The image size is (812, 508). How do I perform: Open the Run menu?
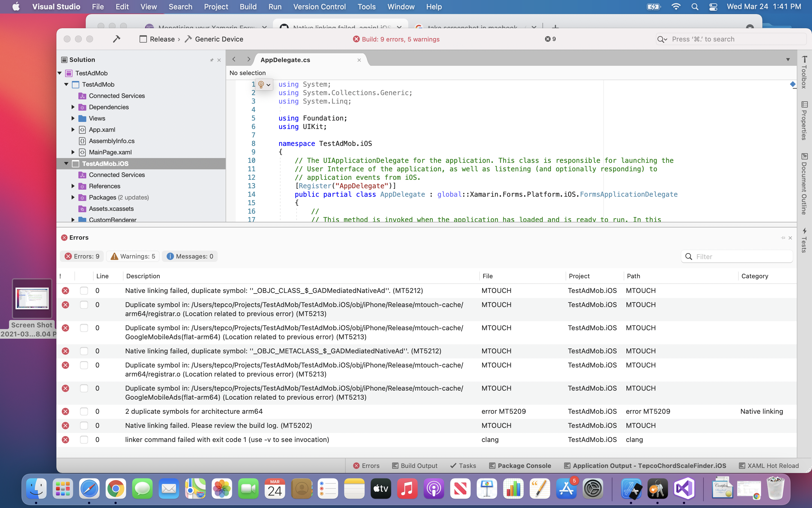click(275, 7)
